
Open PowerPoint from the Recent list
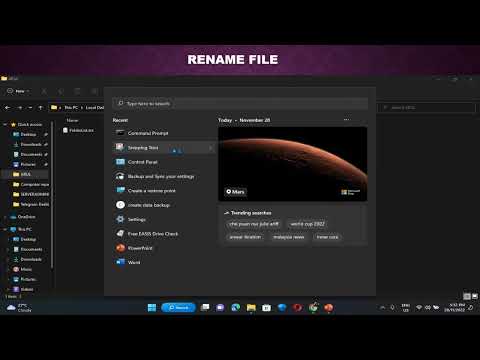tap(163, 248)
